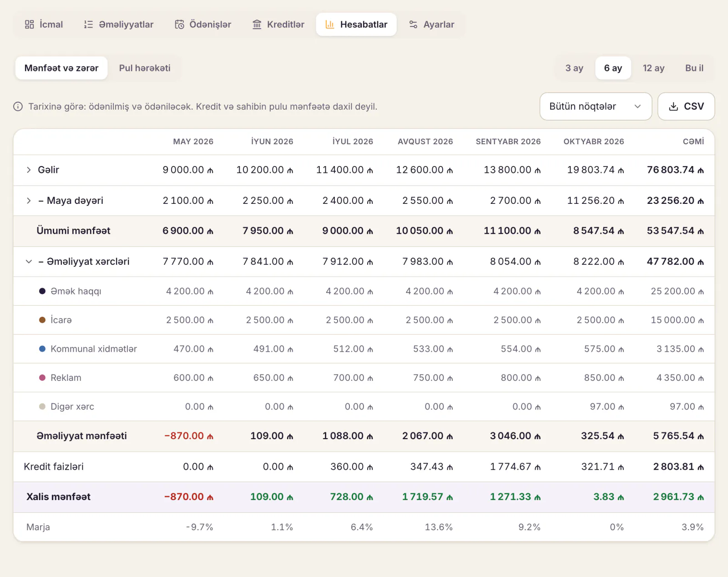Click the Əməliyyatlar list icon
The image size is (728, 577).
[x=89, y=25]
